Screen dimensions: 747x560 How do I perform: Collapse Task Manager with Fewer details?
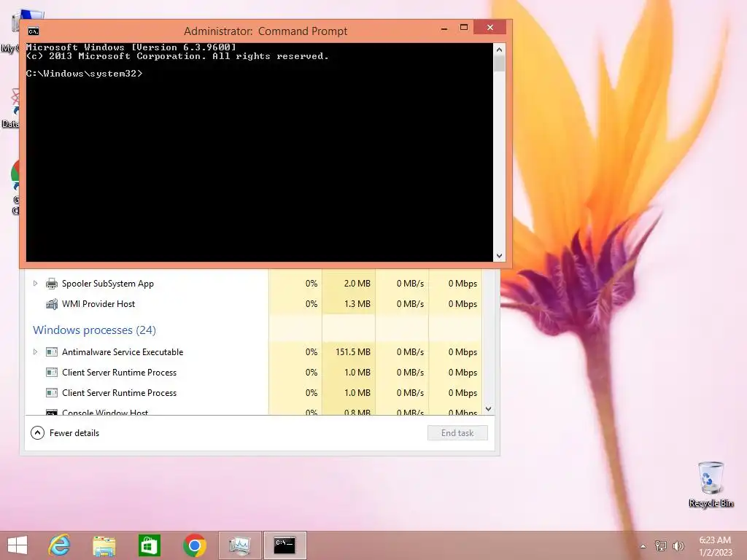(x=65, y=433)
